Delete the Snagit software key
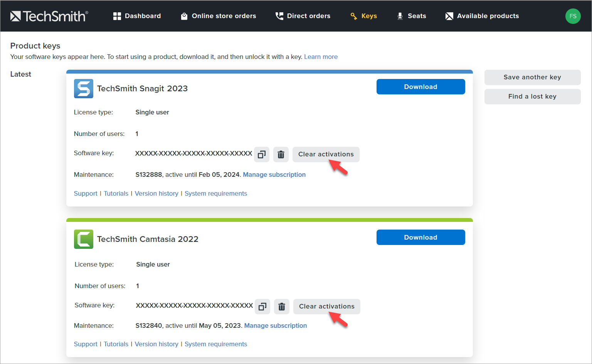 [281, 154]
